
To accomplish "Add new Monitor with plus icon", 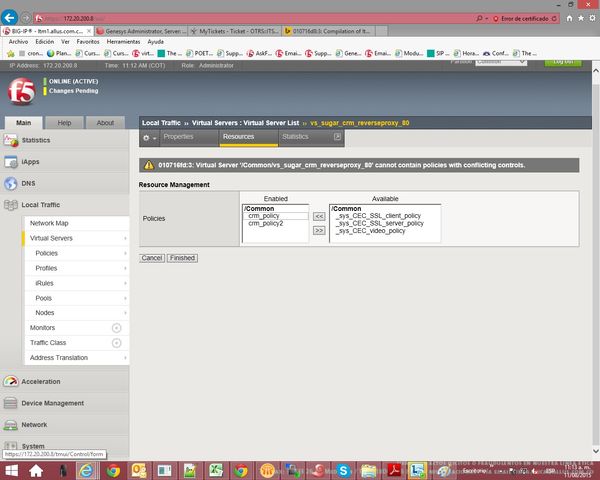I will tap(116, 328).
